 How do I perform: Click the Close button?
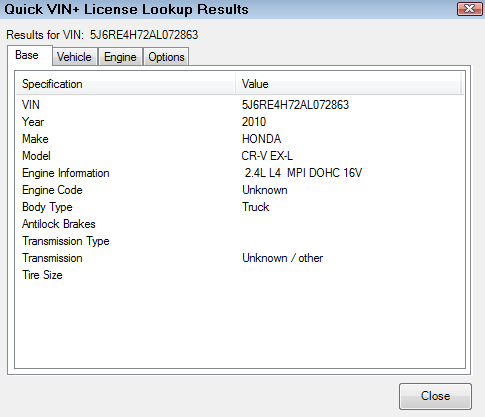coord(435,396)
